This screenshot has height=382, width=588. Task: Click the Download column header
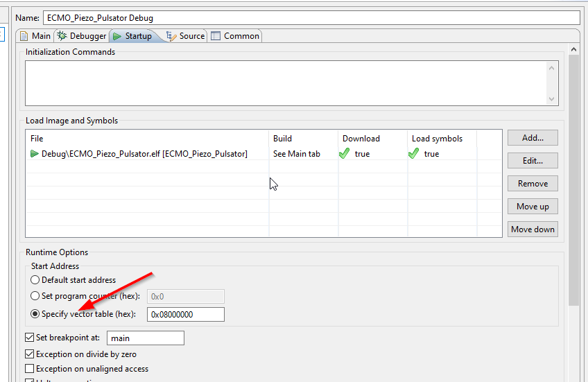pos(373,139)
